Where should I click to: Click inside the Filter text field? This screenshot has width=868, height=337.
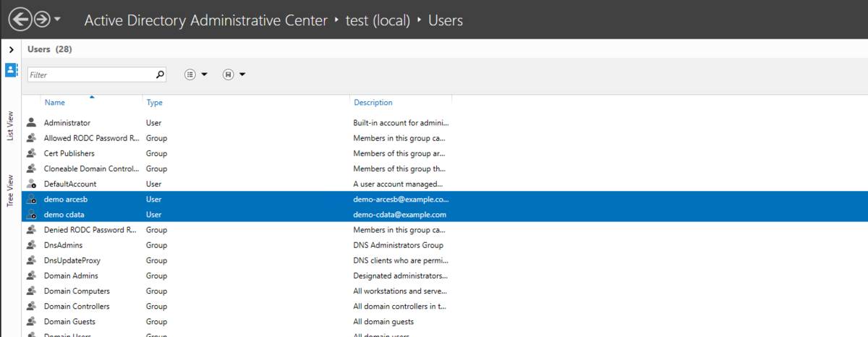tap(90, 74)
